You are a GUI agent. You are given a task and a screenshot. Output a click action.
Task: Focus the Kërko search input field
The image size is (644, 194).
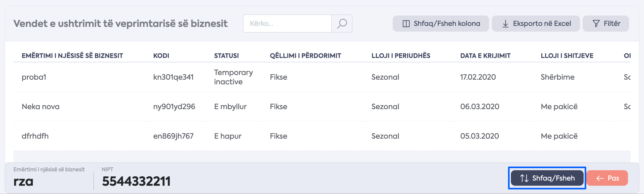tap(287, 24)
